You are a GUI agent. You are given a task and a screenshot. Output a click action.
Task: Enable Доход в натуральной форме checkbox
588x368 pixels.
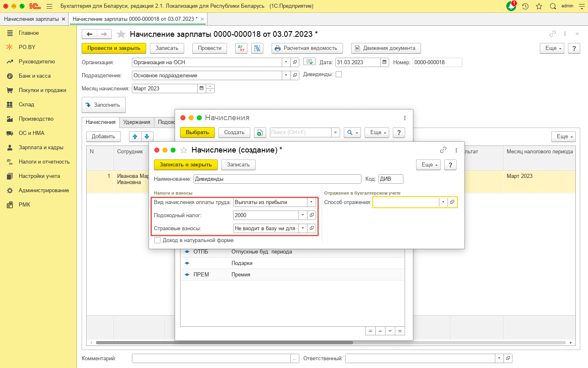click(x=157, y=240)
